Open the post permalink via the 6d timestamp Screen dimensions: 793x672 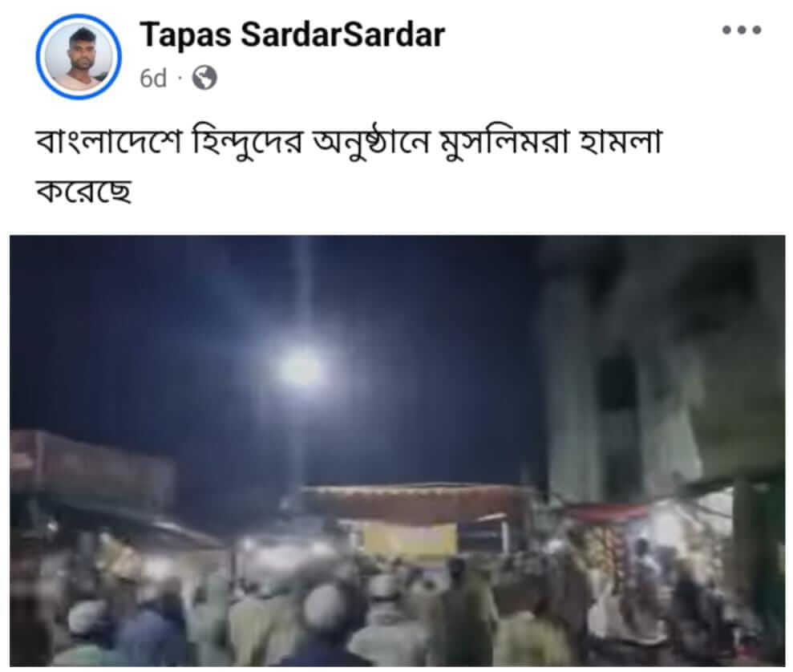152,79
